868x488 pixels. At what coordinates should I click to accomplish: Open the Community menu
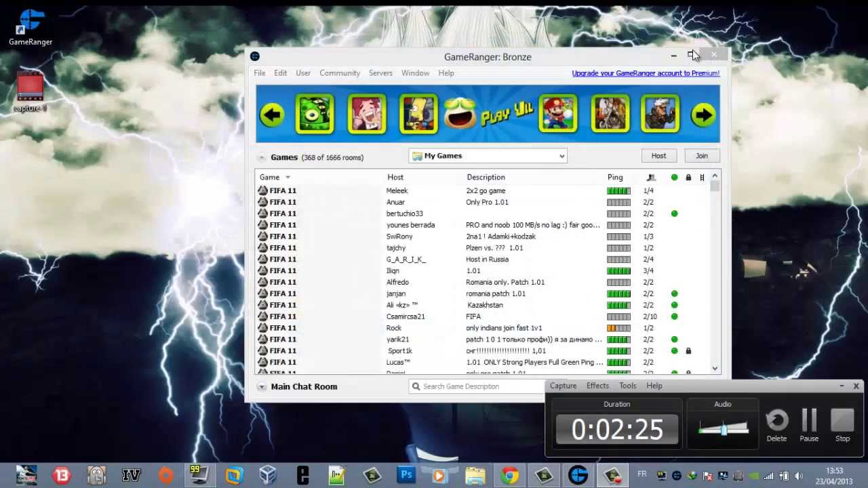point(340,73)
